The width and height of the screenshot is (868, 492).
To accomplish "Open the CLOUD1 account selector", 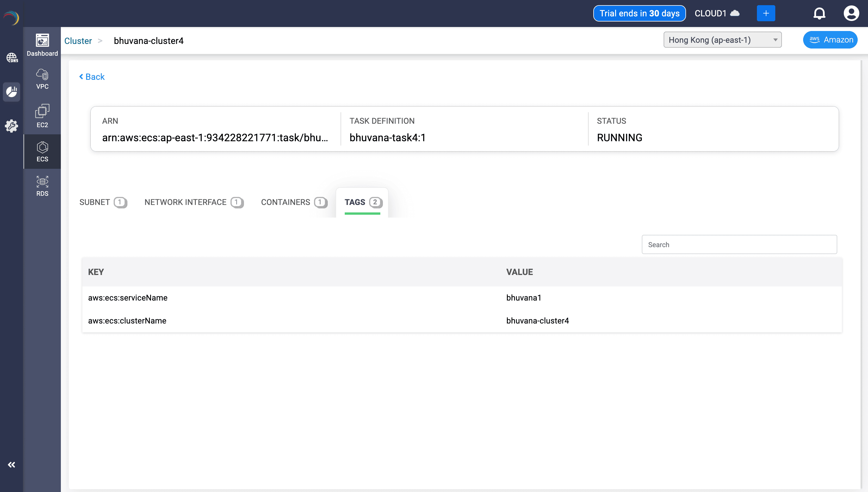I will pos(717,13).
